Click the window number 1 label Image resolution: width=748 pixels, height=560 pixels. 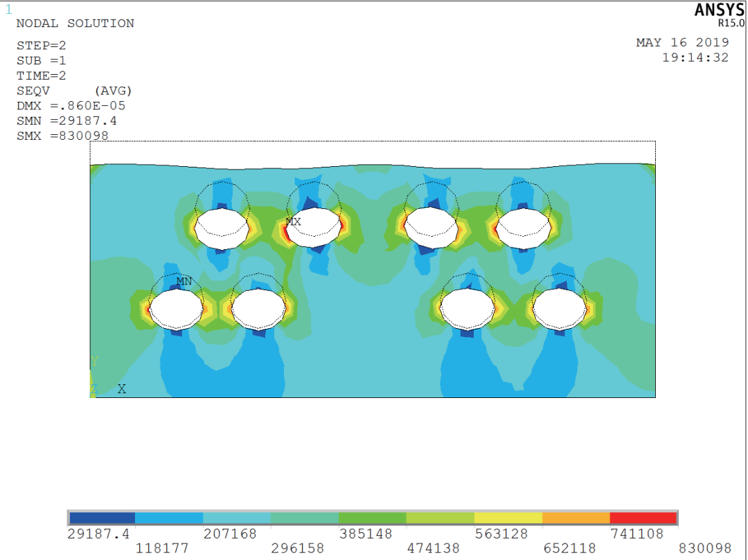pos(8,9)
